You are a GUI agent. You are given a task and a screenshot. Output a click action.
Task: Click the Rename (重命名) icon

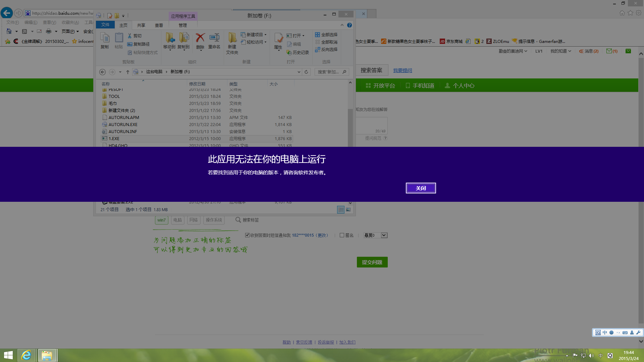(x=214, y=41)
